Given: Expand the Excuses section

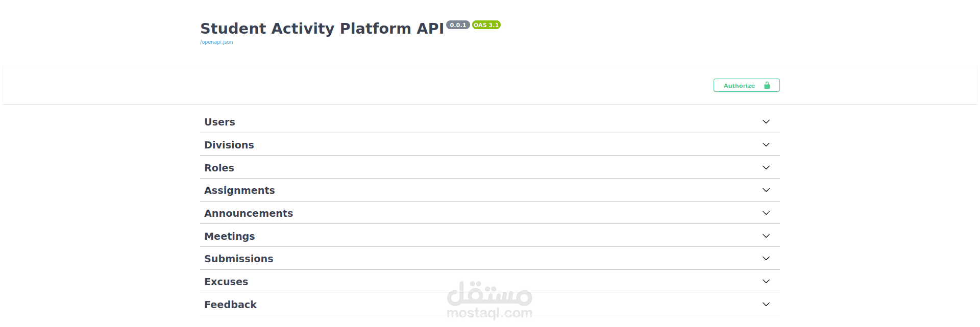Looking at the screenshot, I should [x=490, y=281].
